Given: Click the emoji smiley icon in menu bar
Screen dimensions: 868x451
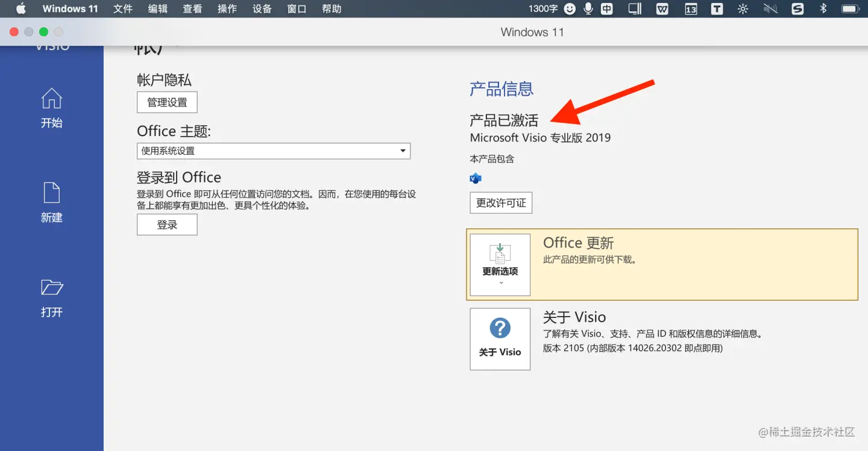Looking at the screenshot, I should click(570, 9).
